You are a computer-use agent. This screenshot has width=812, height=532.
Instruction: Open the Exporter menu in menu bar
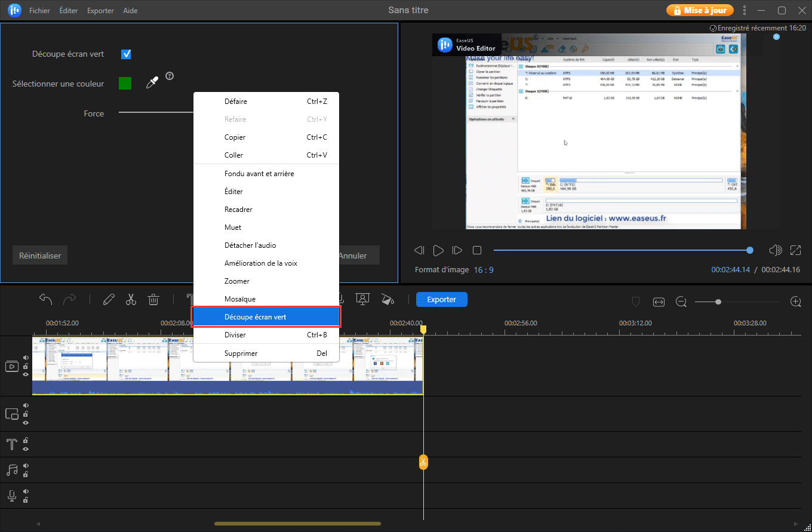tap(100, 11)
